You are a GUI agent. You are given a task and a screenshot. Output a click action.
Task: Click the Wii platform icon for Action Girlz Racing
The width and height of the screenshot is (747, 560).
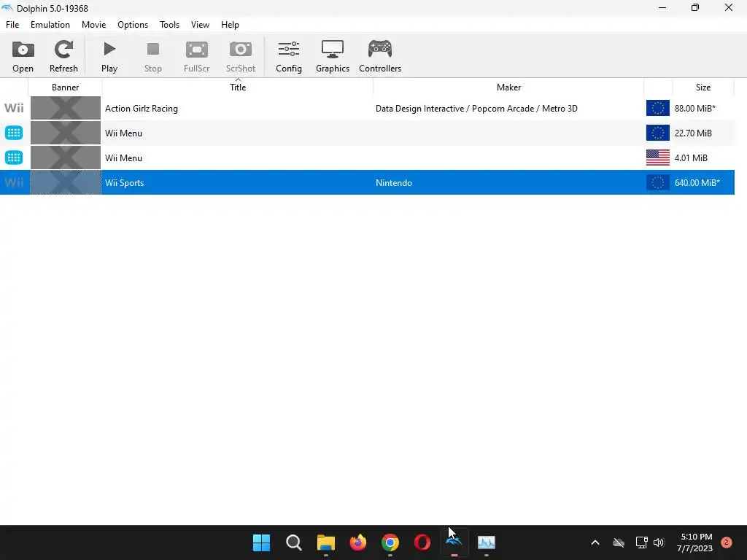click(14, 108)
